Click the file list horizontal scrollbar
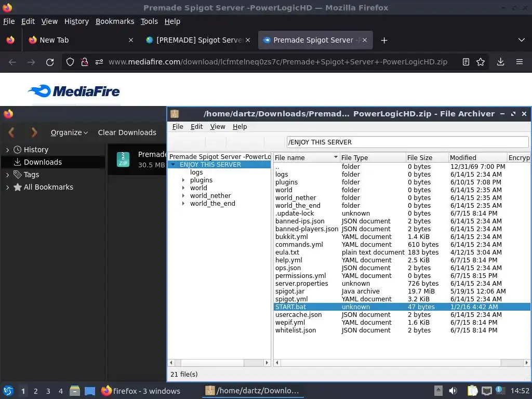This screenshot has height=399, width=532. [x=402, y=363]
